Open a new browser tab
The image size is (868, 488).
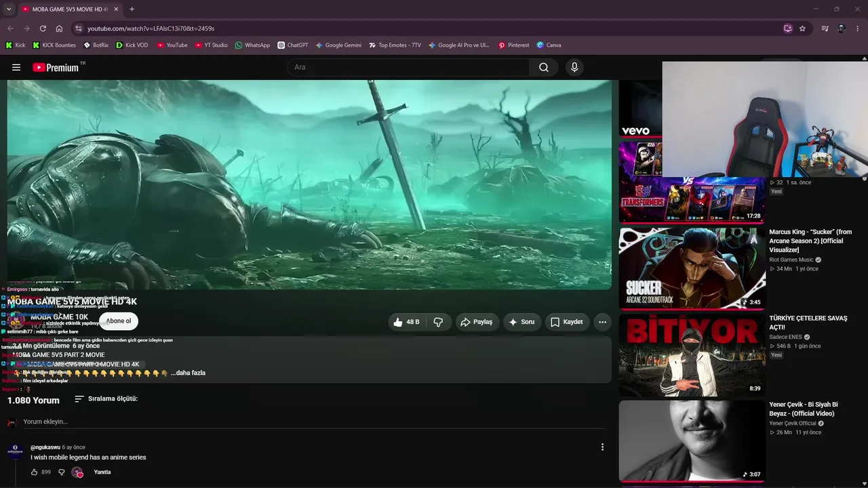[132, 9]
